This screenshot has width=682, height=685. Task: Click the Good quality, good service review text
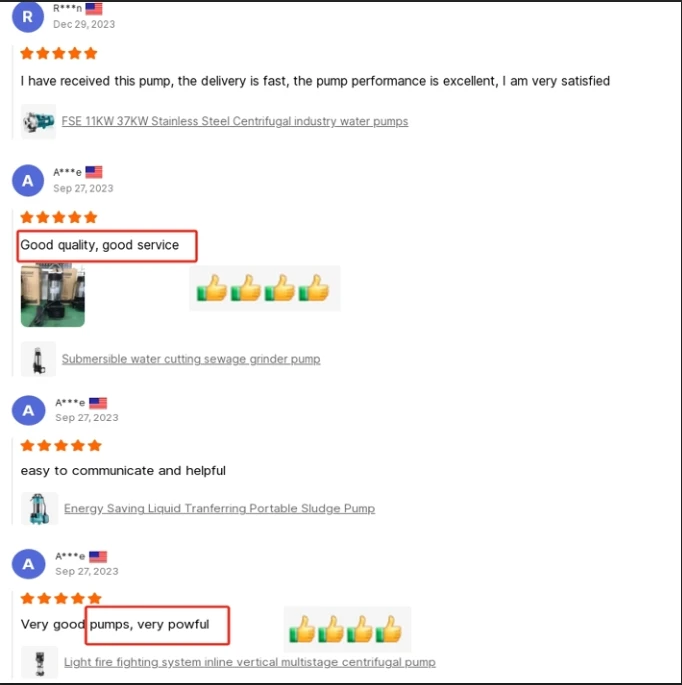pos(100,245)
